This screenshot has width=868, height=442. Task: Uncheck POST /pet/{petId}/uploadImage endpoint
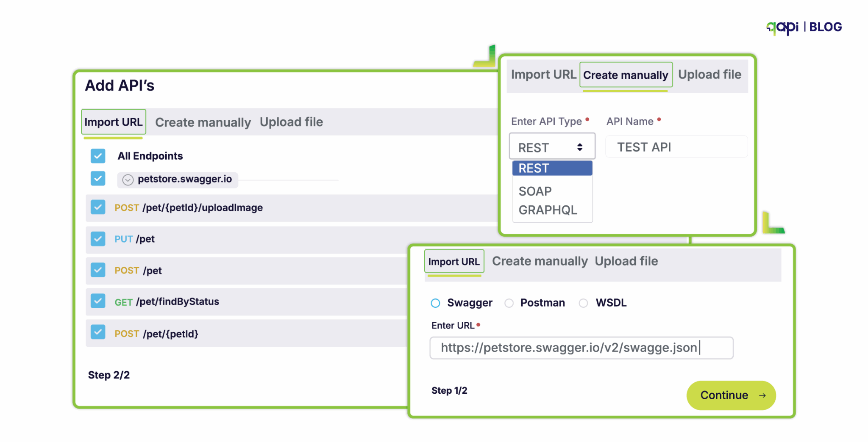click(x=98, y=207)
